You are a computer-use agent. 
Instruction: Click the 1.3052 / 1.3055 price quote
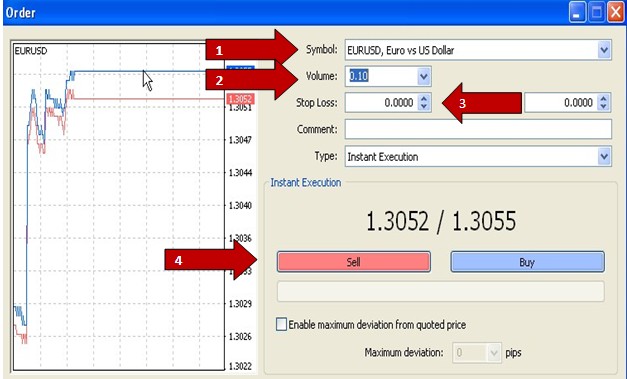[x=441, y=221]
